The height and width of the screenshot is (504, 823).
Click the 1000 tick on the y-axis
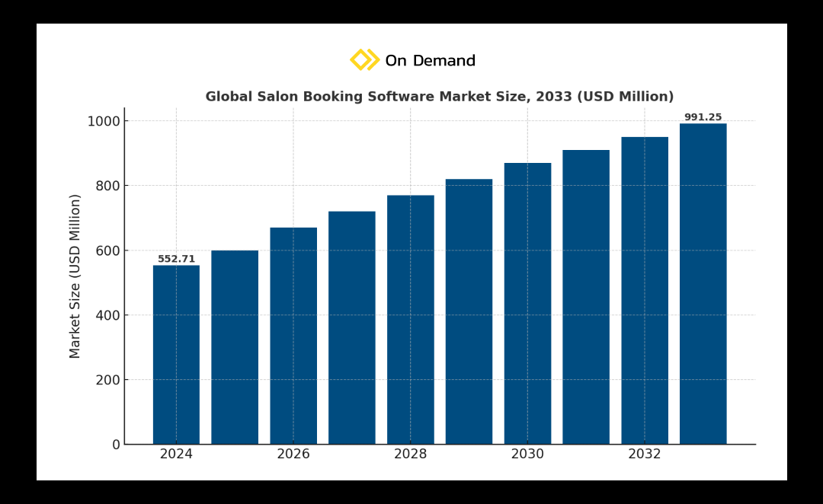pyautogui.click(x=103, y=121)
